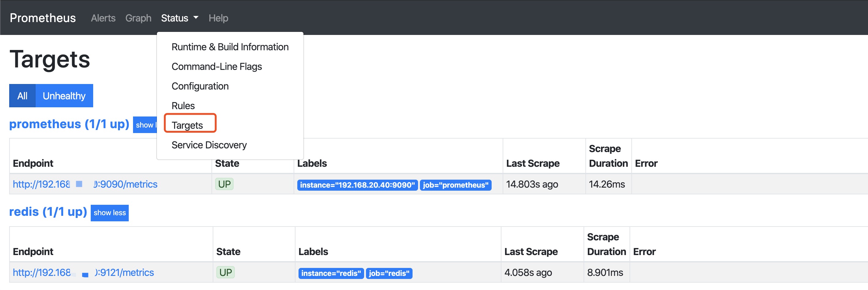Viewport: 868px width, 290px height.
Task: Collapse prometheus job with show less
Action: [x=145, y=125]
